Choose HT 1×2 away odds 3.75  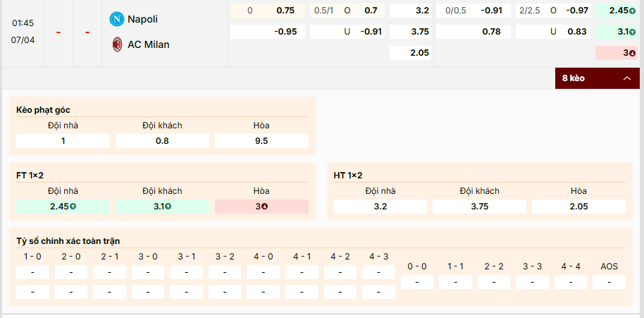[479, 207]
